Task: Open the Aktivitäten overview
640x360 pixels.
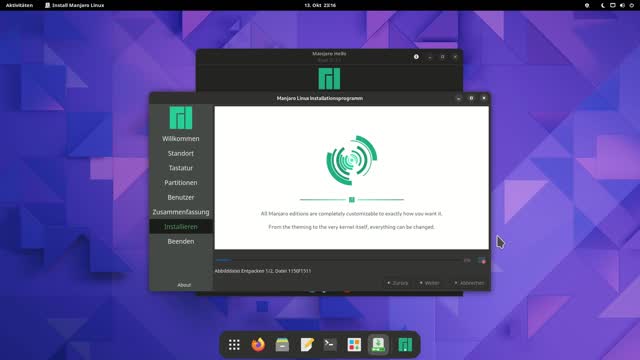Action: tap(19, 5)
